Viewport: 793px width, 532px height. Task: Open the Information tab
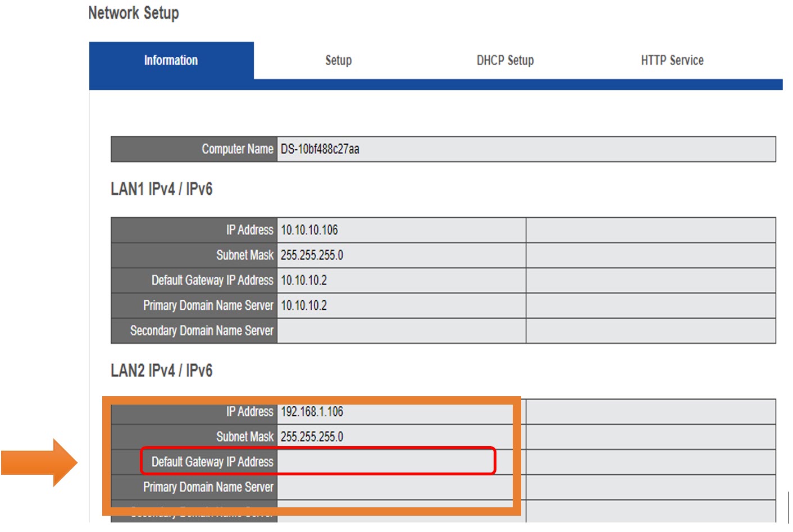coord(171,61)
